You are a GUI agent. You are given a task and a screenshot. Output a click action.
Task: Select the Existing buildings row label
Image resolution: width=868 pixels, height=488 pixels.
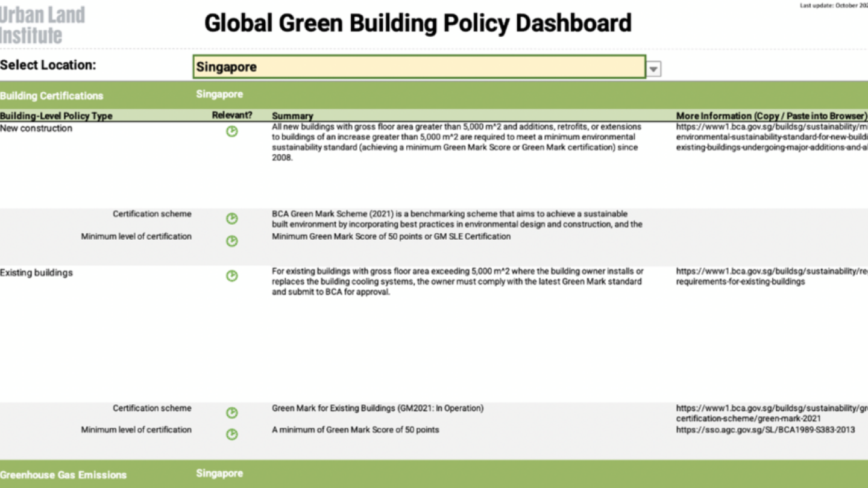[x=36, y=273]
